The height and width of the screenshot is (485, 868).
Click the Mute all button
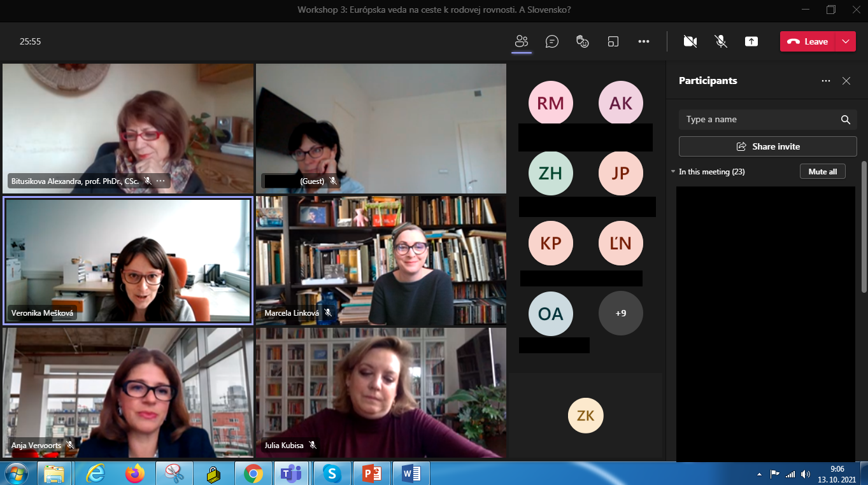(x=822, y=172)
